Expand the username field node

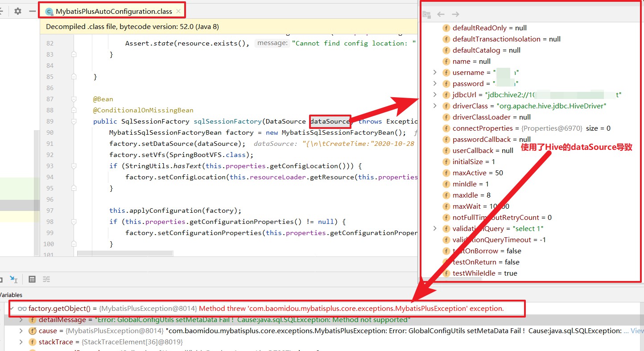tap(435, 72)
